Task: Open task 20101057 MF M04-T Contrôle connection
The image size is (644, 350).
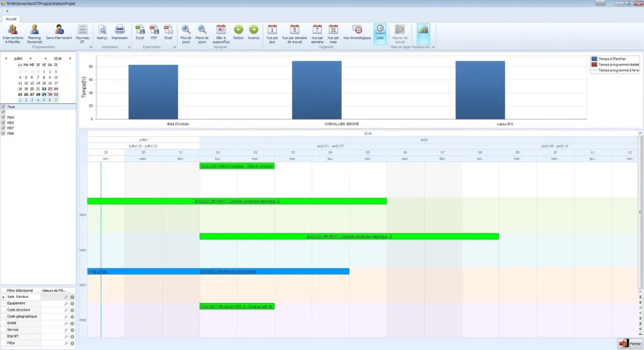Action: [x=237, y=201]
